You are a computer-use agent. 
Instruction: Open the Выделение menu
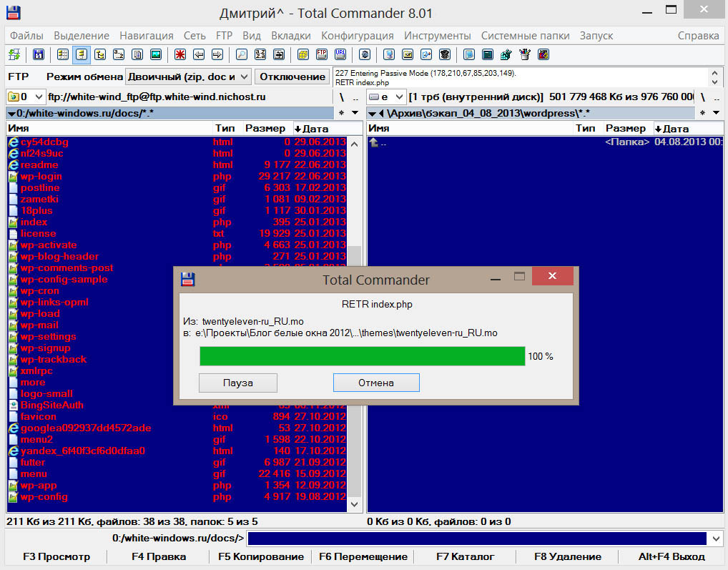82,36
